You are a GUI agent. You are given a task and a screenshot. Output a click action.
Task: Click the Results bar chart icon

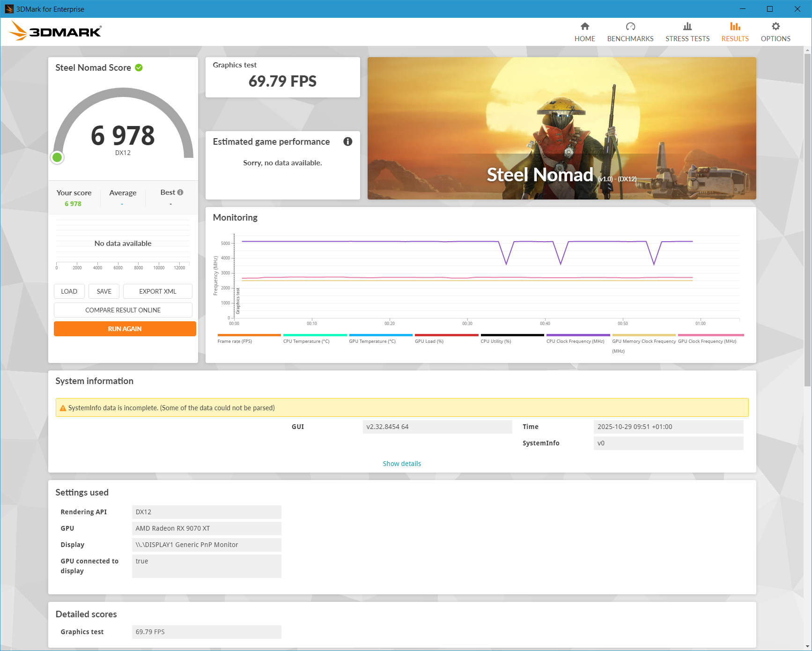735,27
